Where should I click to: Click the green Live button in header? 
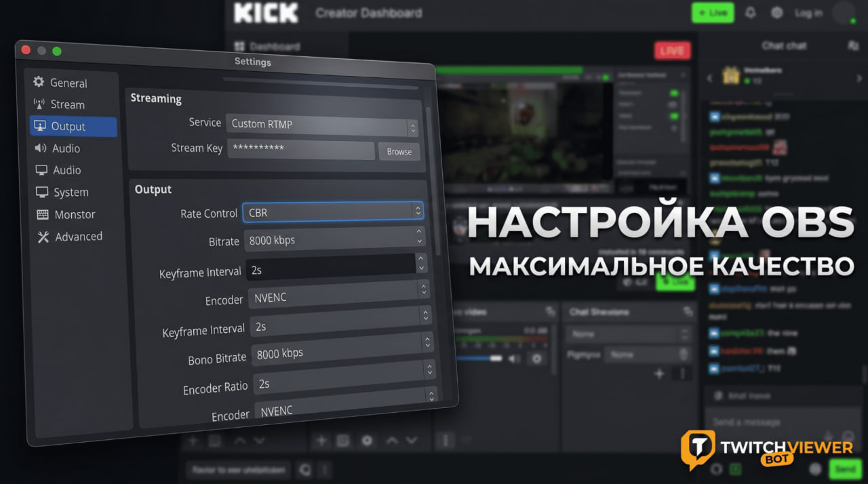(713, 12)
